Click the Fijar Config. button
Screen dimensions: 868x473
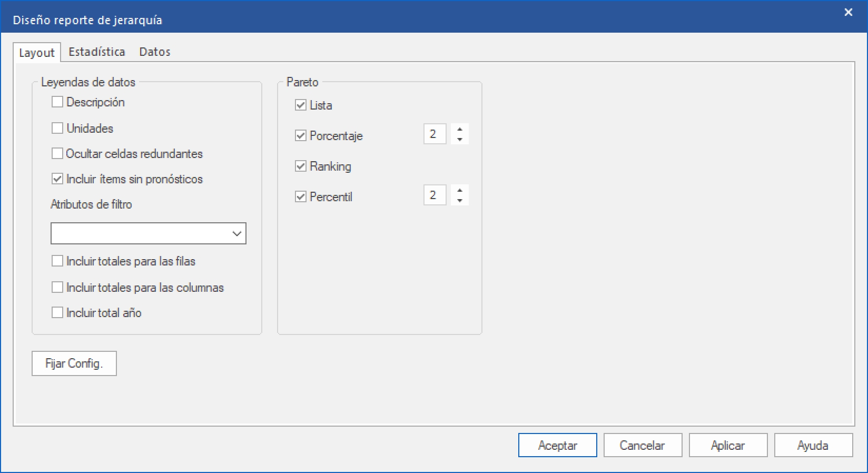tap(74, 363)
